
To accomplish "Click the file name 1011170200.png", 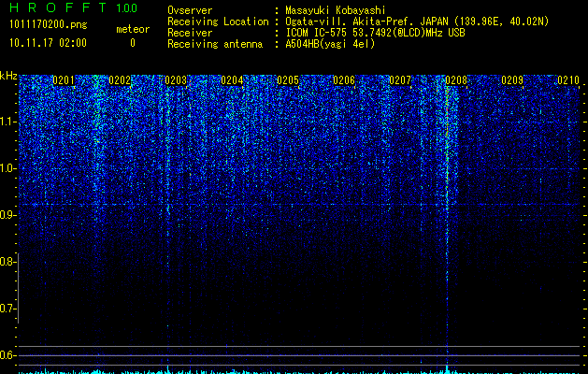I will 49,25.
